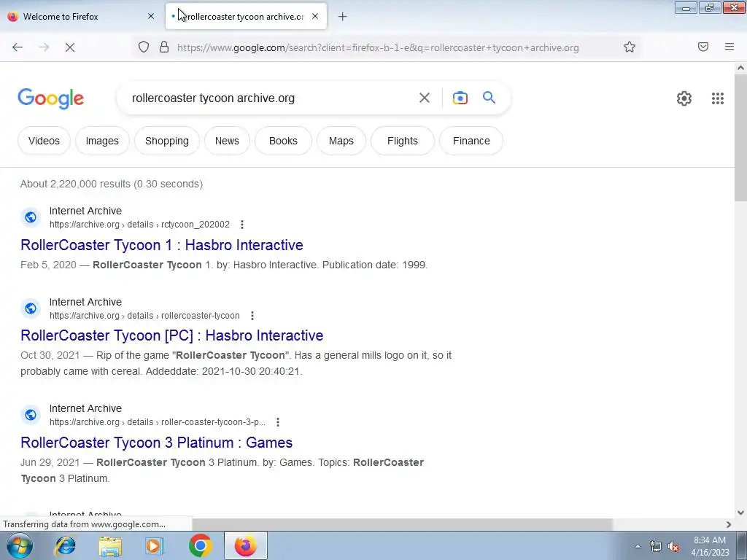The height and width of the screenshot is (560, 747).
Task: Open RollerCoaster Tycoon 1 : Hasbro Interactive link
Action: pyautogui.click(x=162, y=245)
